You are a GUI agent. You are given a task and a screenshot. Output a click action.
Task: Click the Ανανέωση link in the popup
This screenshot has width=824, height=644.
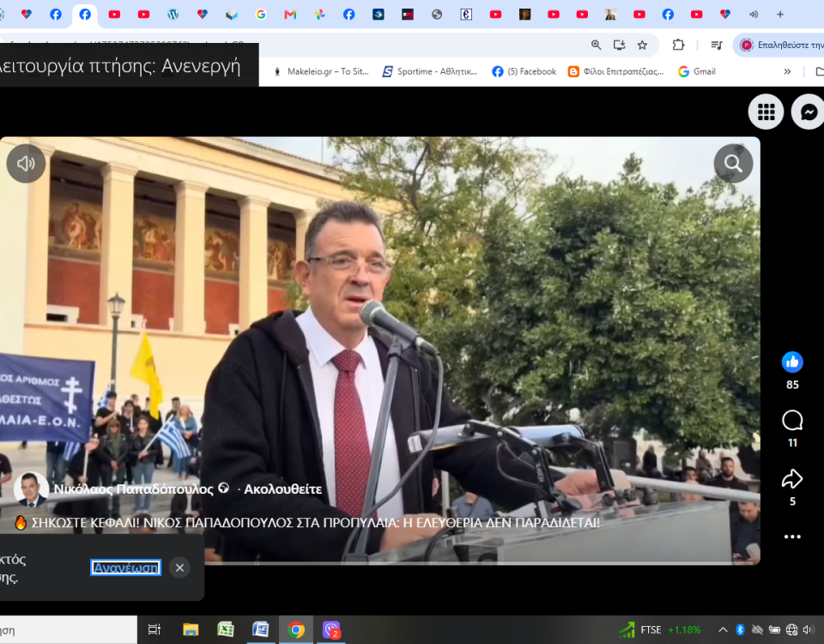125,568
